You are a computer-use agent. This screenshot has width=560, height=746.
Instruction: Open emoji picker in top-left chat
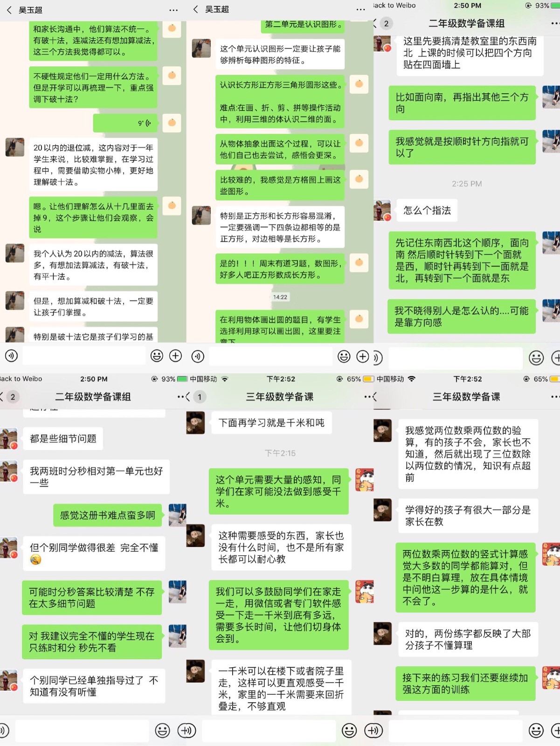pyautogui.click(x=157, y=356)
